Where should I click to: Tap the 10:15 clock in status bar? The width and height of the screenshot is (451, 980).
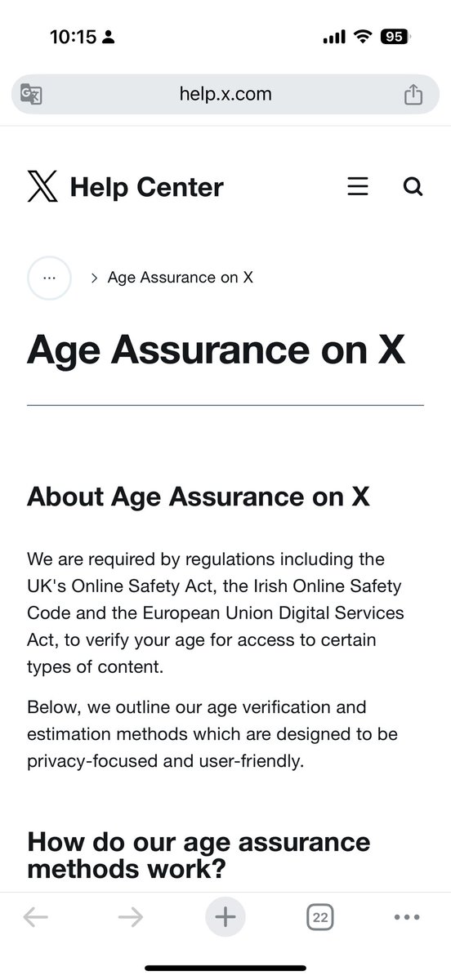click(73, 37)
